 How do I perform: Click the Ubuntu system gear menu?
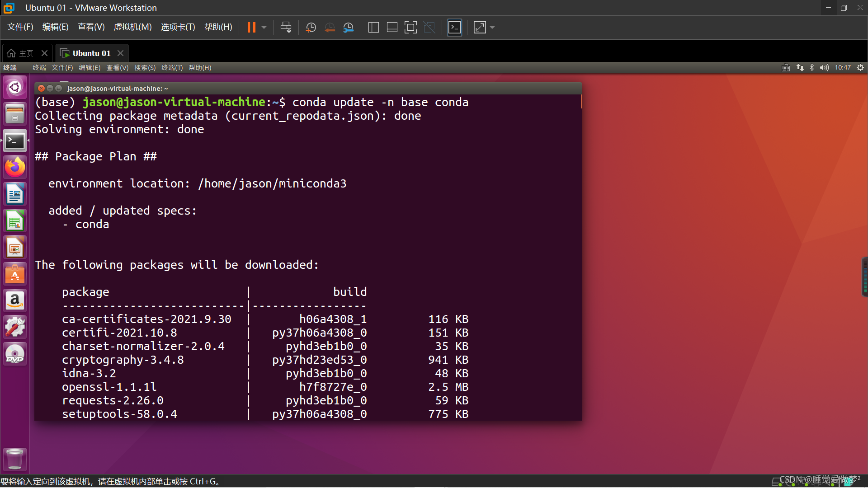pyautogui.click(x=860, y=67)
